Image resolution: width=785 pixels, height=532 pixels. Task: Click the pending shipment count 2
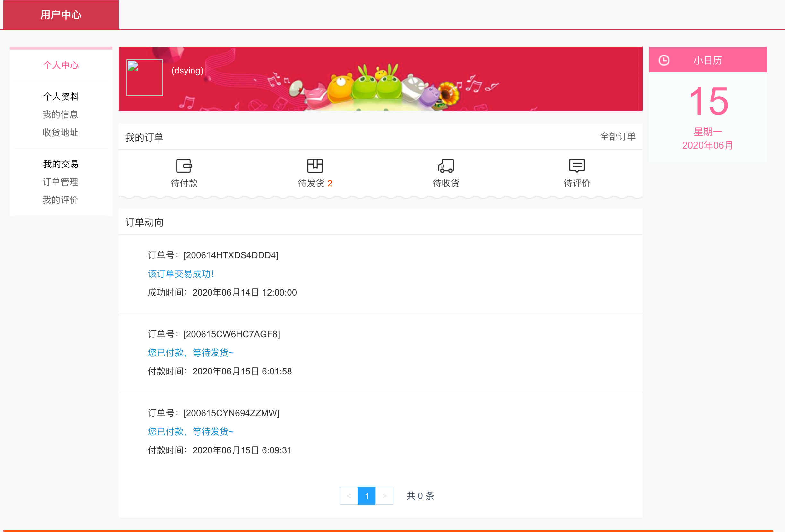point(330,184)
